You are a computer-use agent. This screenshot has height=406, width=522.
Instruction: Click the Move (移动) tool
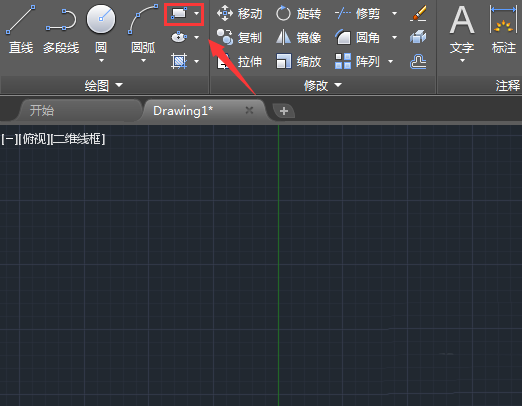point(239,14)
